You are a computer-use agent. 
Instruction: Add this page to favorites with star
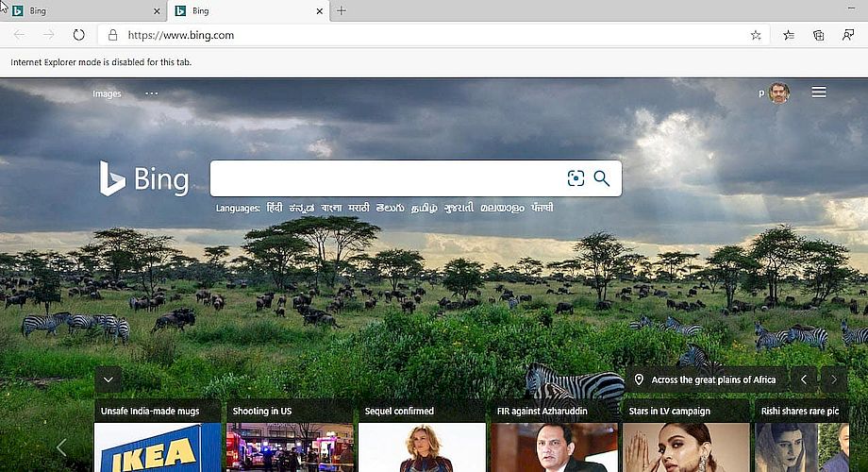(756, 35)
